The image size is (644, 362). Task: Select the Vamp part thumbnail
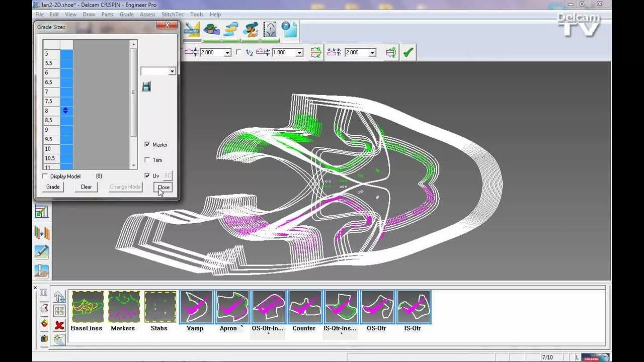click(x=196, y=307)
